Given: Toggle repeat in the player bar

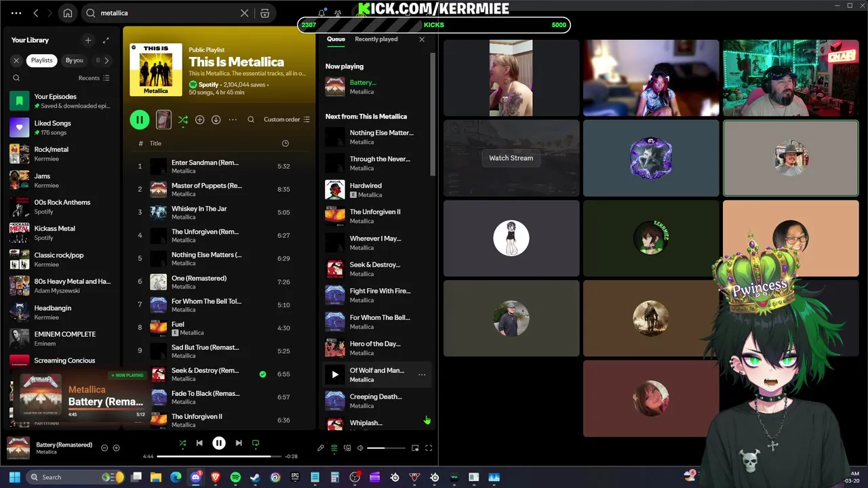Looking at the screenshot, I should (256, 443).
